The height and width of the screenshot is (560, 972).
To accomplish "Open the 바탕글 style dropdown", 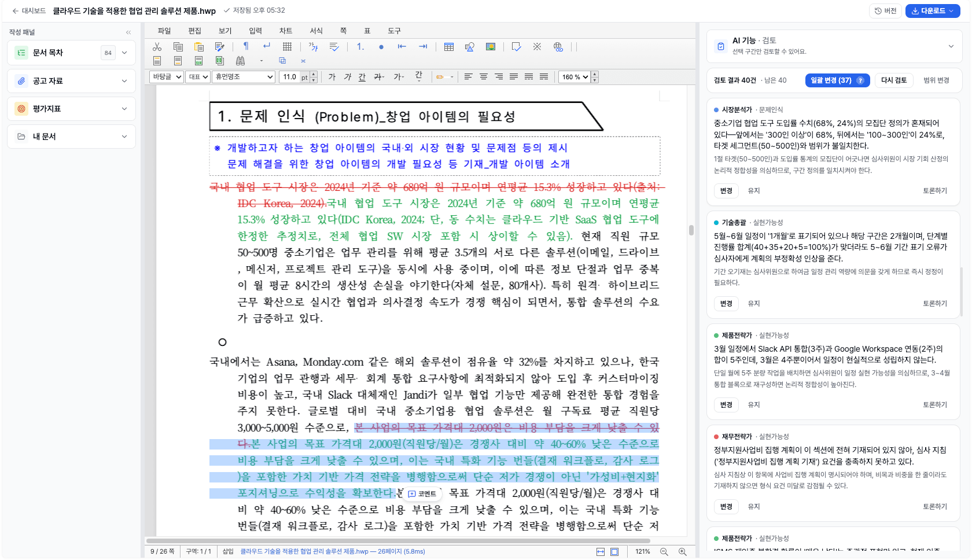I will (x=167, y=77).
